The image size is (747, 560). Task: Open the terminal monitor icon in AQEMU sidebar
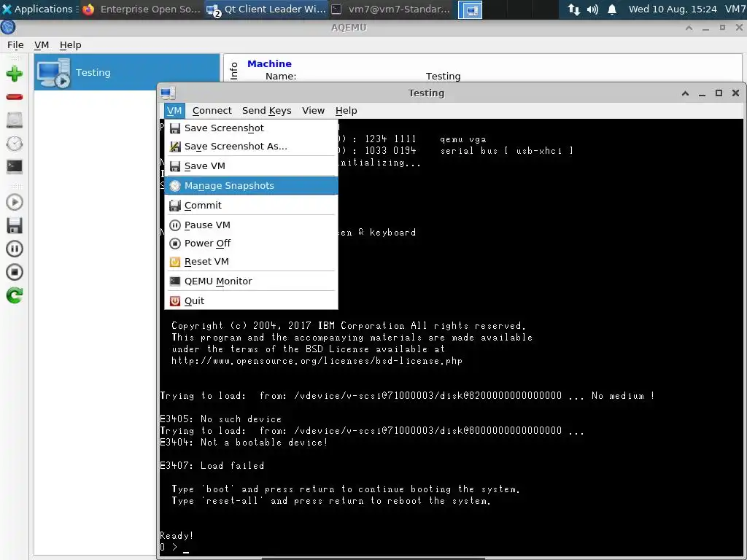[15, 166]
